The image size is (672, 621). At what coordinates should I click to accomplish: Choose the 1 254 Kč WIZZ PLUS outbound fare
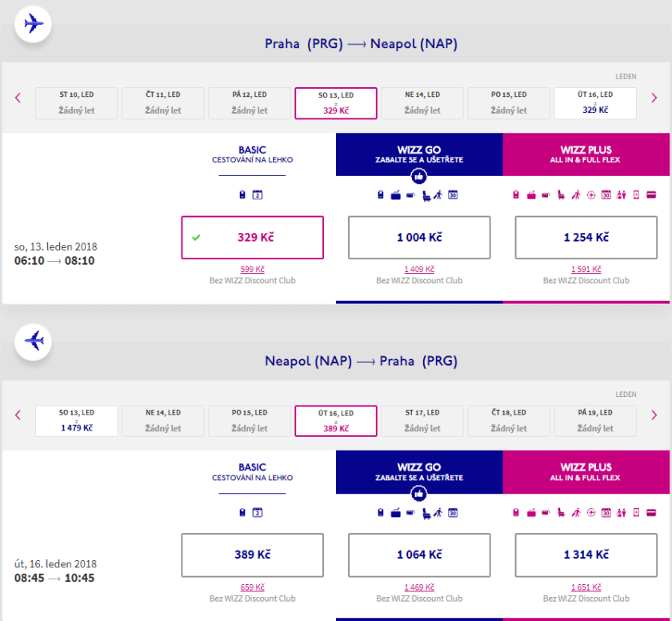586,238
